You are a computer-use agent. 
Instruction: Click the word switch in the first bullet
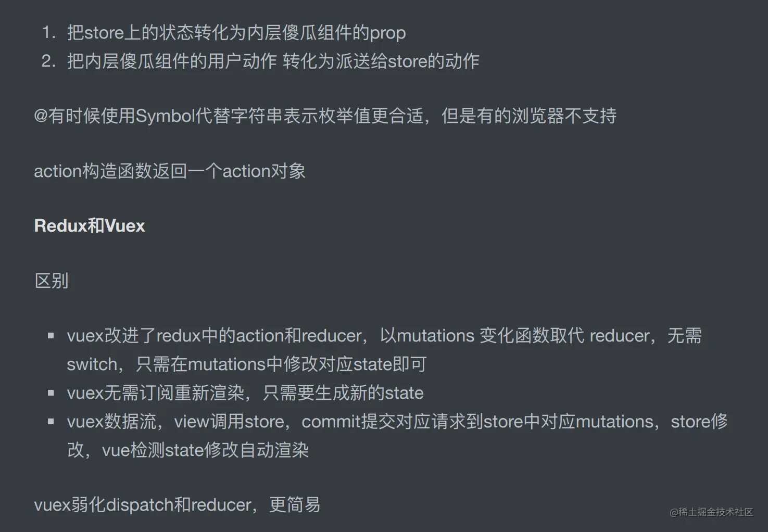(x=92, y=364)
